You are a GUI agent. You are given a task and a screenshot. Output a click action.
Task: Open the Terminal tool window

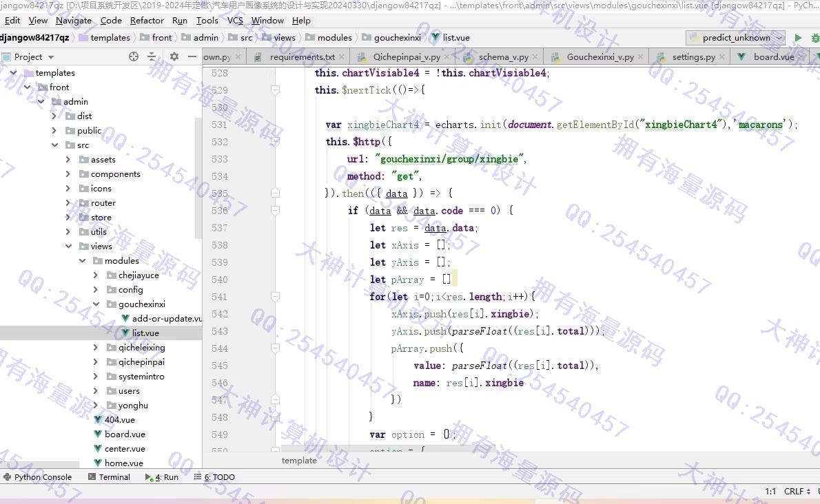pos(110,477)
